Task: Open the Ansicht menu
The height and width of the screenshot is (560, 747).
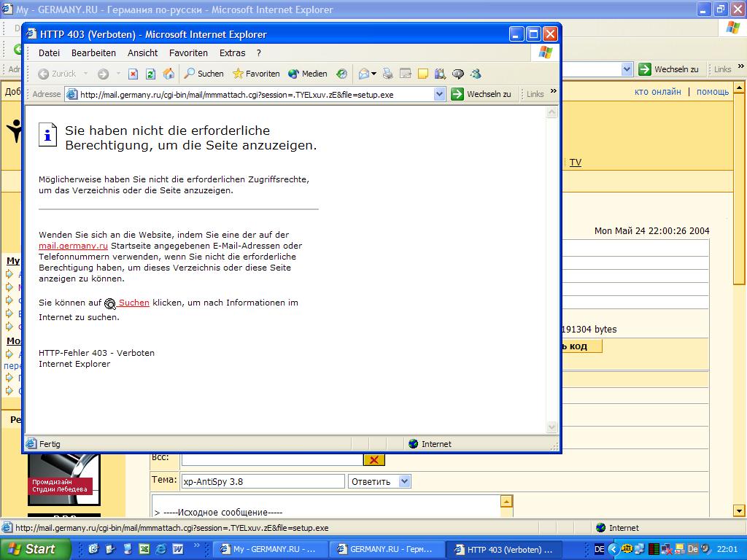Action: [x=142, y=52]
